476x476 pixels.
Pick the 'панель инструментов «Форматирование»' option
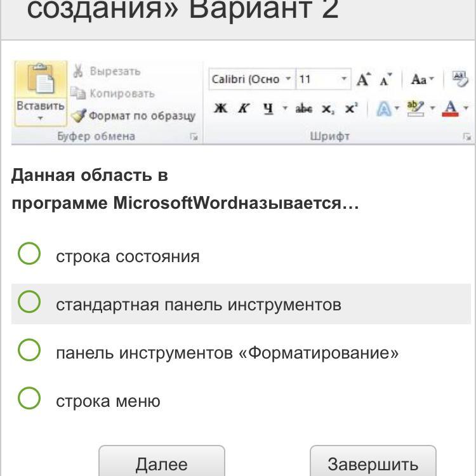click(29, 350)
